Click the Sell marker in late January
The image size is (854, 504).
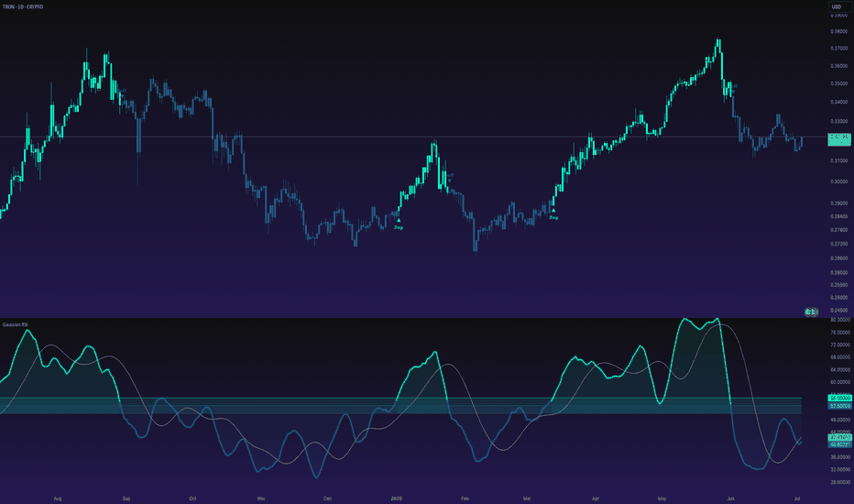(450, 176)
